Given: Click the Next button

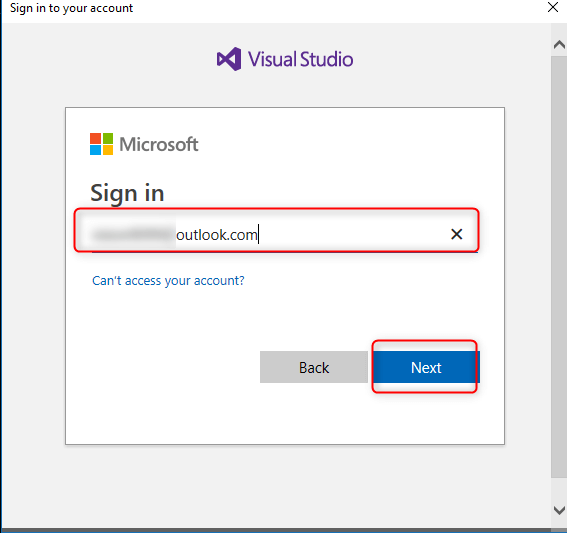Looking at the screenshot, I should tap(426, 367).
